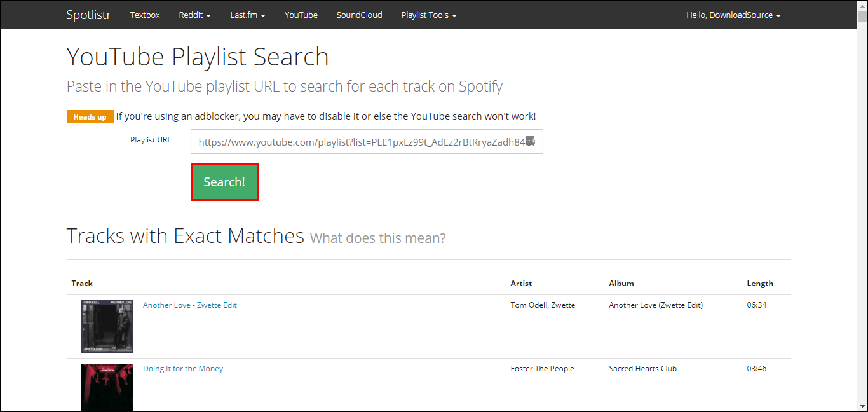Click the password manager icon in URL field
Image resolution: width=868 pixels, height=412 pixels.
(x=531, y=141)
